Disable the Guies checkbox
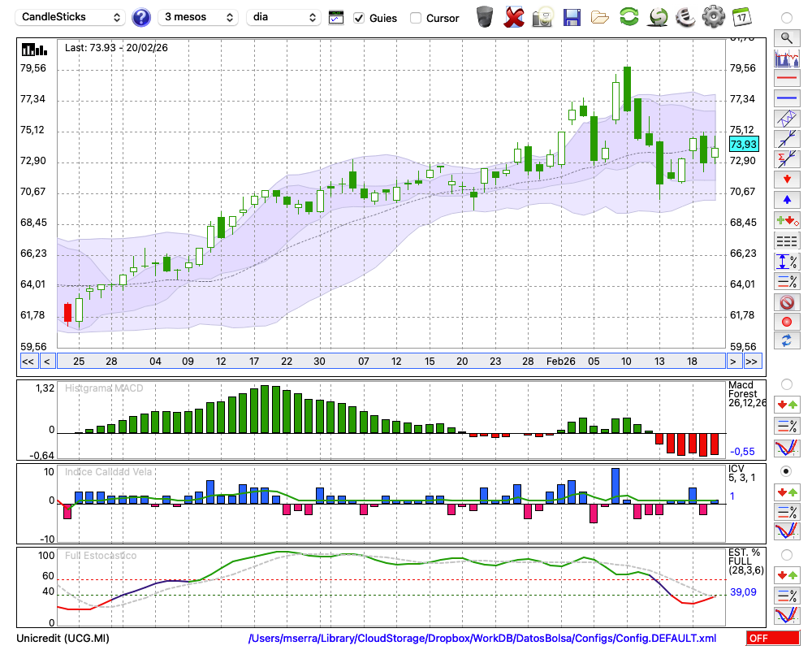 (x=359, y=18)
